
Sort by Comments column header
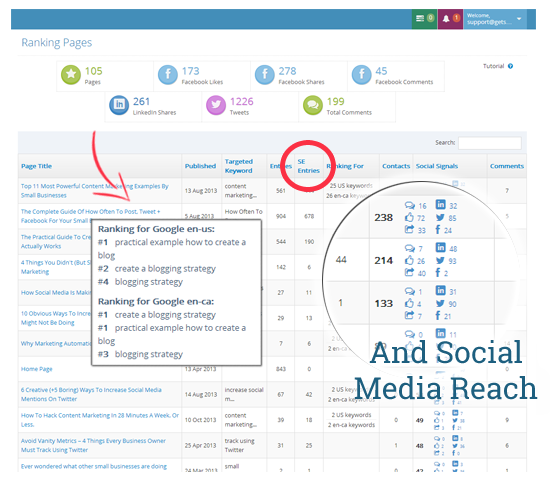[x=507, y=166]
